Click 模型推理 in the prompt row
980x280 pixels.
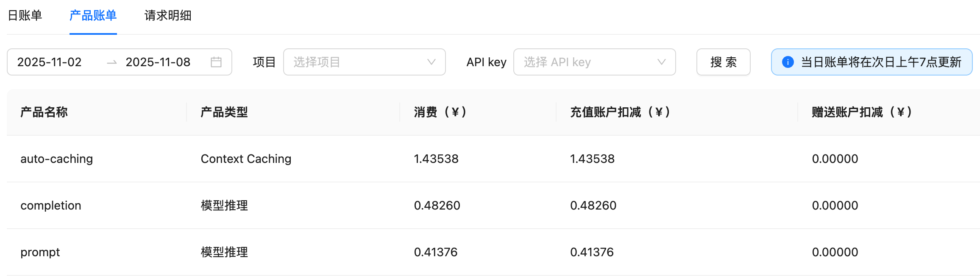tap(224, 252)
